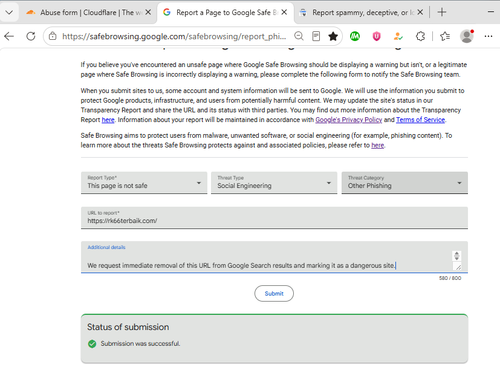Close the Google Safe Browsing report tab

284,12
